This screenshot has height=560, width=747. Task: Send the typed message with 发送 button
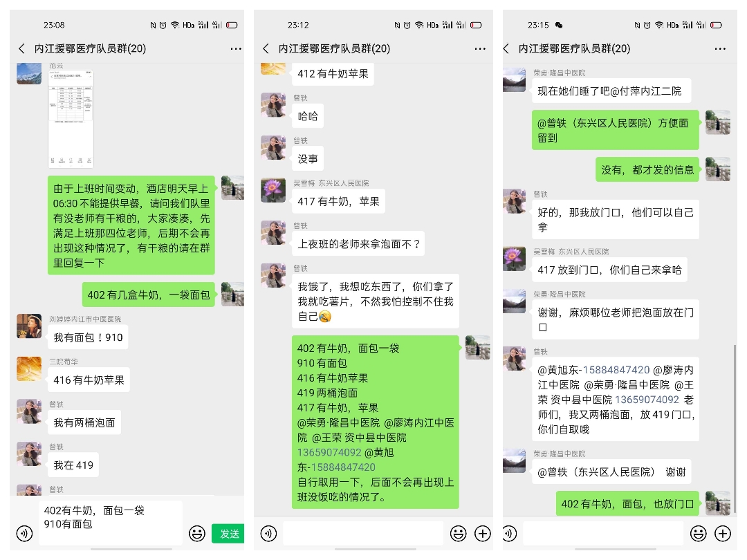(228, 534)
